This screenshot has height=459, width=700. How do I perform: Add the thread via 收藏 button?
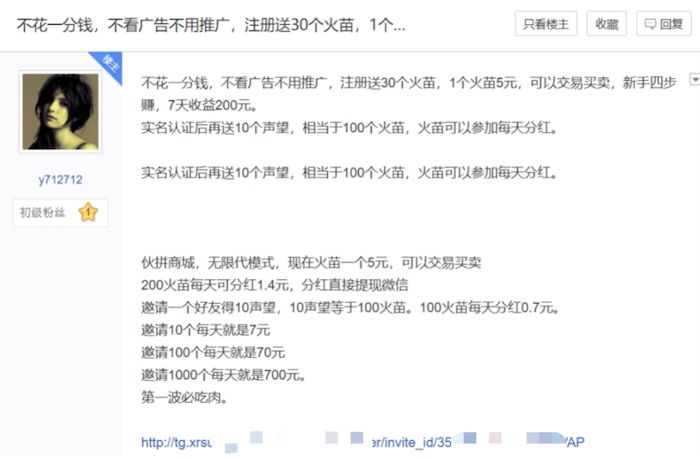pyautogui.click(x=606, y=24)
